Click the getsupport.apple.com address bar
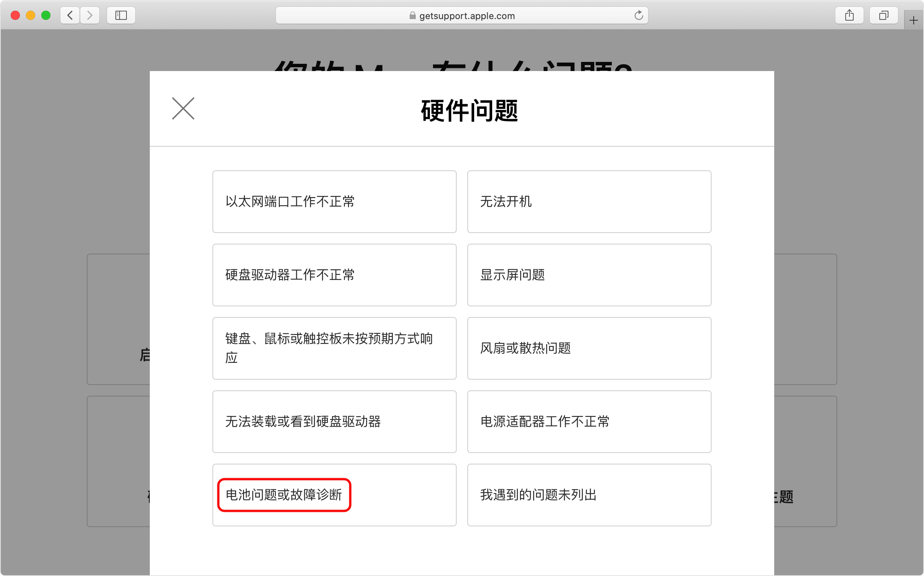The height and width of the screenshot is (576, 924). click(466, 16)
